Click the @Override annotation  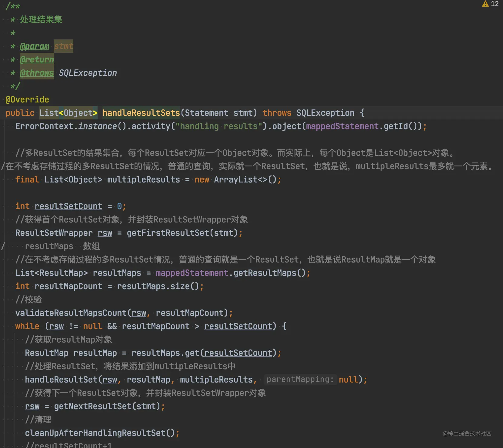tap(27, 99)
